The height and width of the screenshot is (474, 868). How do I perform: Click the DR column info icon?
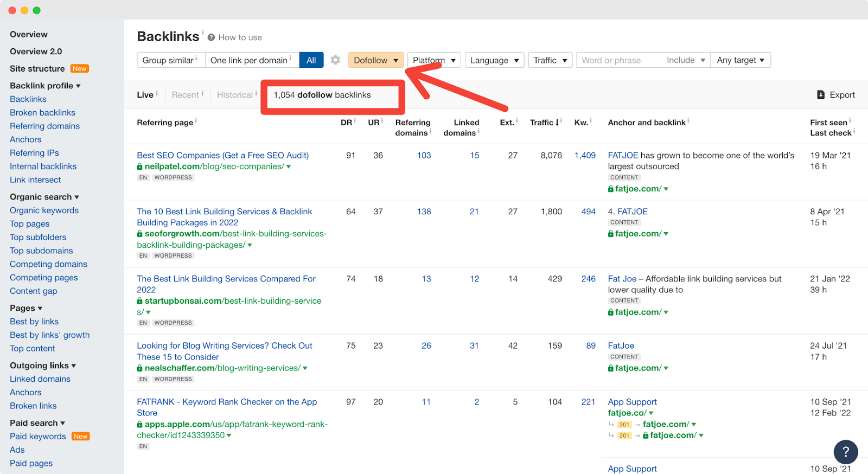[355, 120]
